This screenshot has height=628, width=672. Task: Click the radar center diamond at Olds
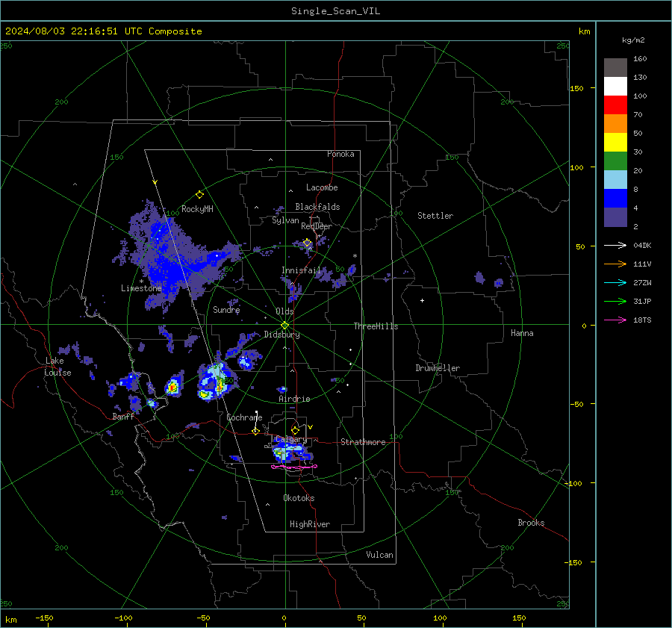pos(285,325)
